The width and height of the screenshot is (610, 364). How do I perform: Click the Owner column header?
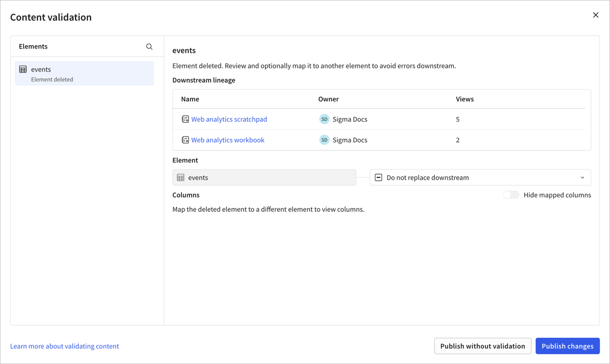[x=328, y=99]
